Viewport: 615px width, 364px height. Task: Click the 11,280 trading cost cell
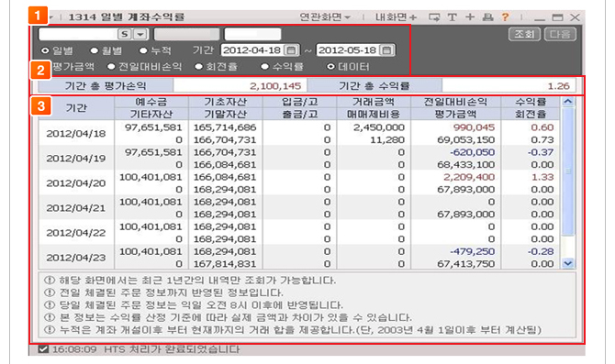pyautogui.click(x=387, y=139)
